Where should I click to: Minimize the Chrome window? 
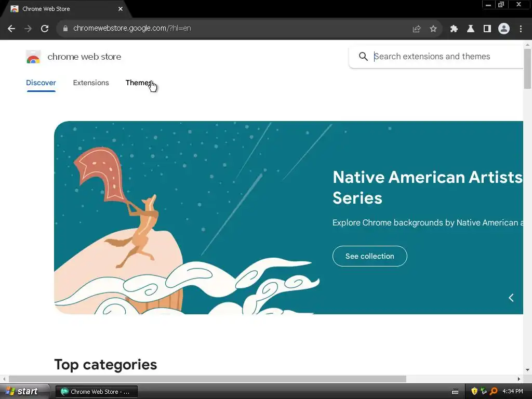tap(488, 5)
